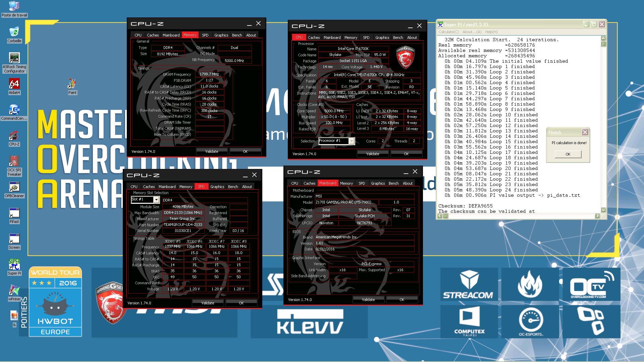Open Graphics tab in SPD CPU-Z window
The height and width of the screenshot is (362, 644).
pos(217,187)
